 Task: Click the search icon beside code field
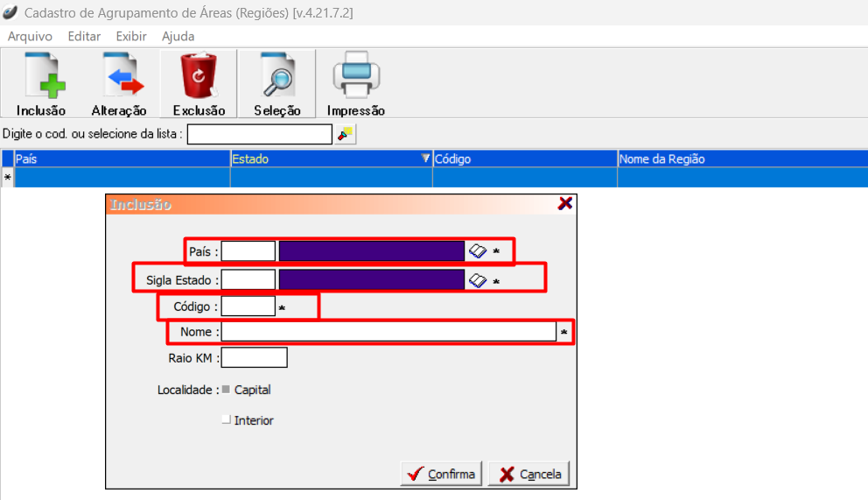[x=346, y=134]
